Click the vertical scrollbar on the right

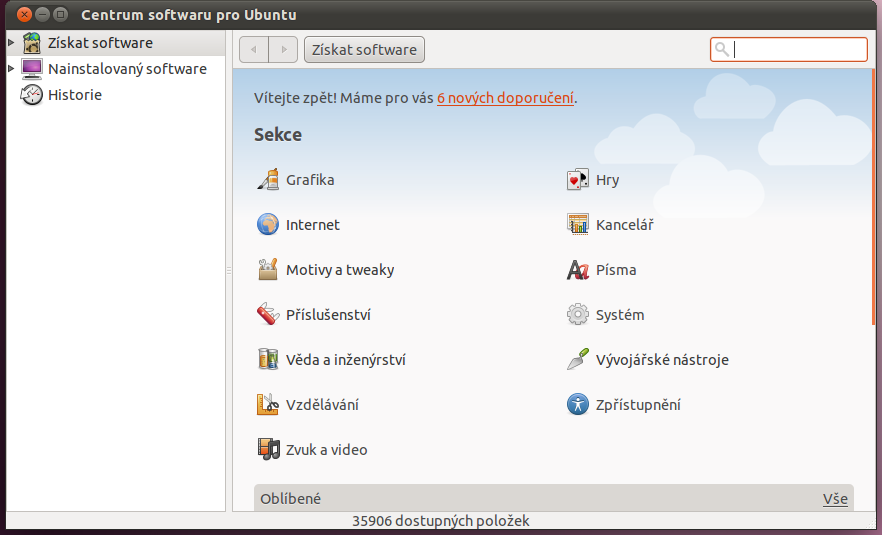tap(874, 197)
